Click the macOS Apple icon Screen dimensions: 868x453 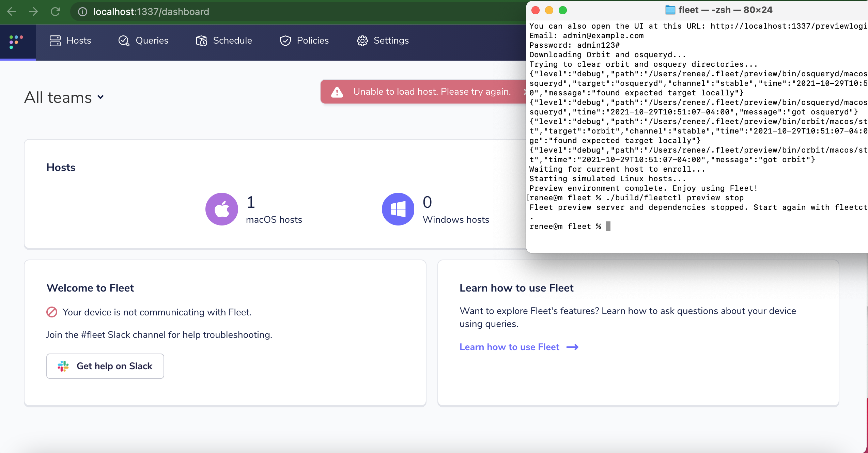[222, 209]
